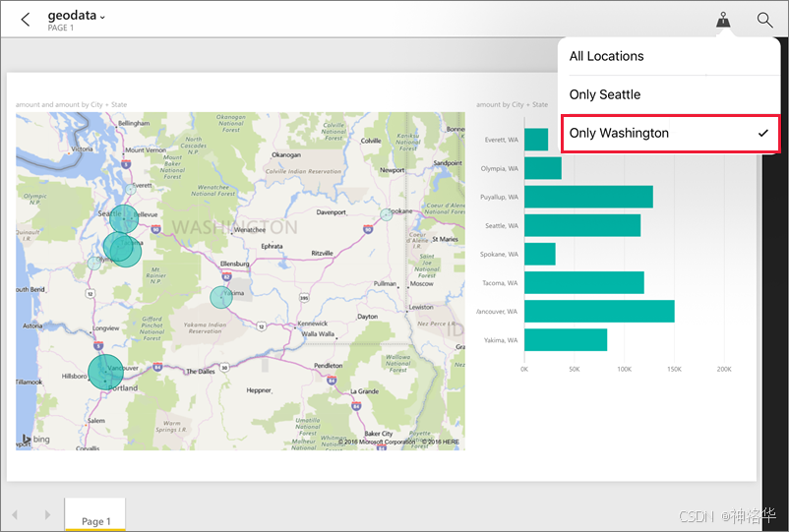The width and height of the screenshot is (789, 532).
Task: Select the All Locations bookmark
Action: click(669, 56)
